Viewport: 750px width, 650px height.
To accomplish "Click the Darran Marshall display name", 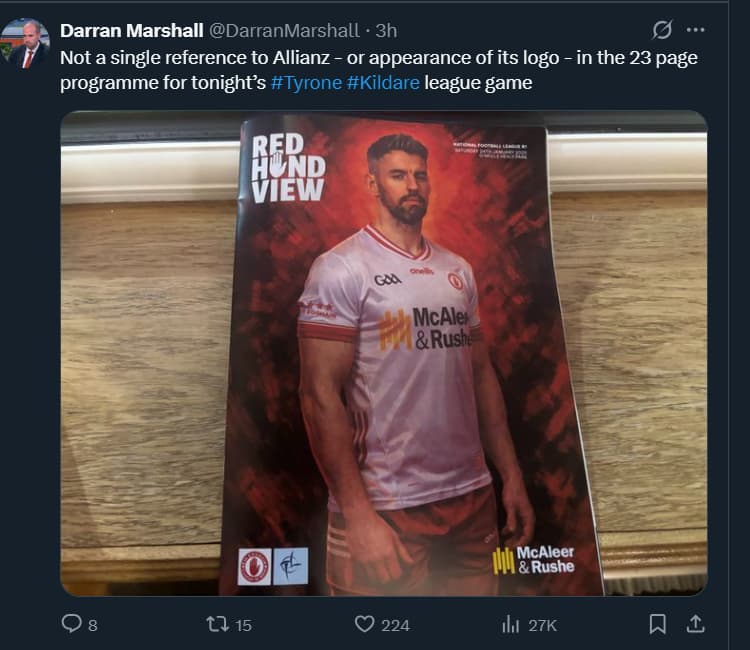I will pyautogui.click(x=132, y=31).
